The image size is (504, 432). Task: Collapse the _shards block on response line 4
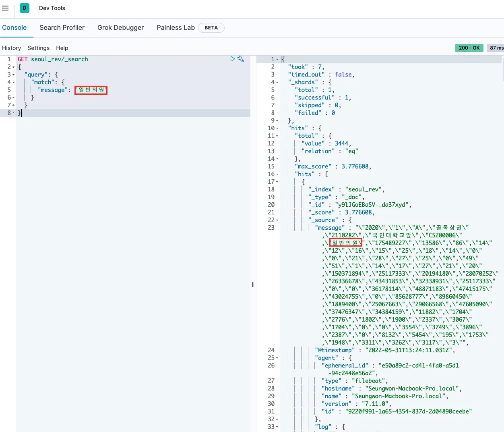point(277,82)
